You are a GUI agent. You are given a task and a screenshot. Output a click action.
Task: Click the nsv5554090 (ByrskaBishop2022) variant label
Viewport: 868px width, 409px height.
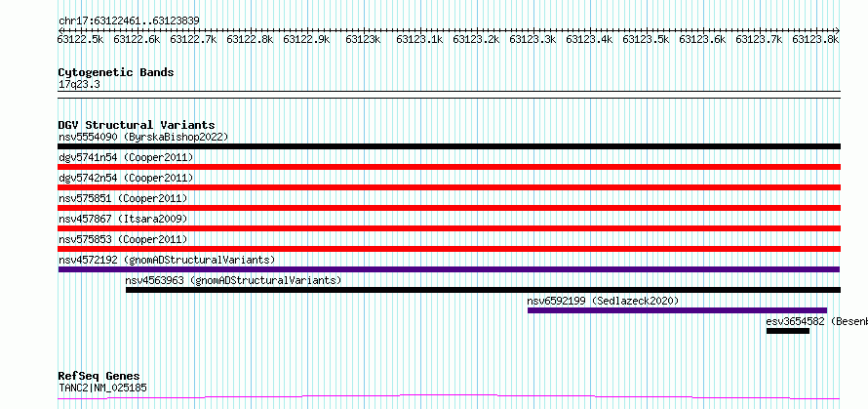(143, 137)
